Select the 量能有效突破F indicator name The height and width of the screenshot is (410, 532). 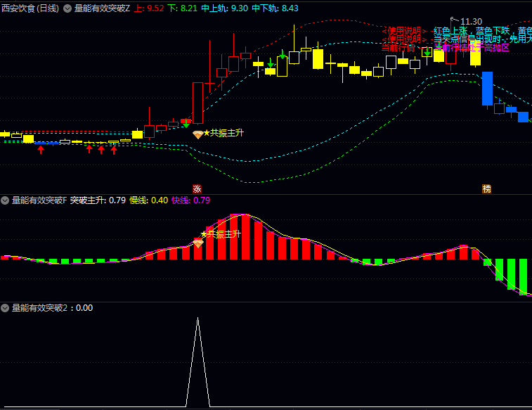[39, 200]
